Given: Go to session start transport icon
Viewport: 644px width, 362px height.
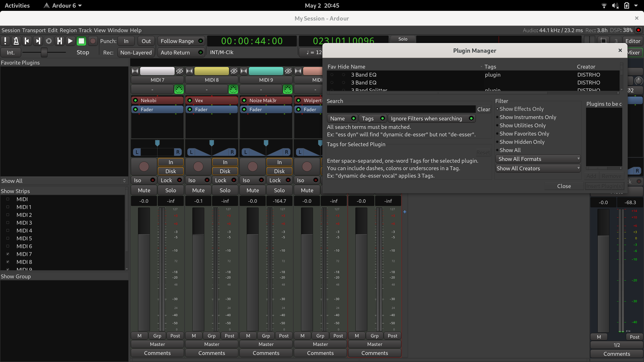Looking at the screenshot, I should [x=27, y=41].
